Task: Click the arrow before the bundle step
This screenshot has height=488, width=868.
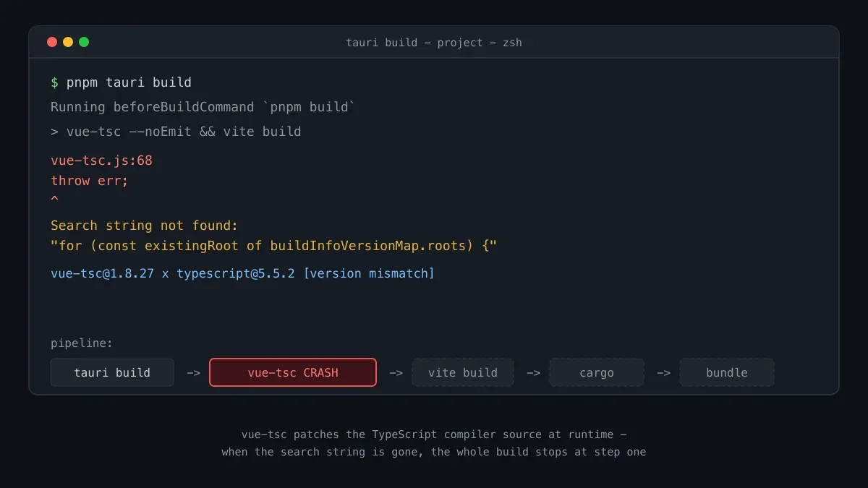Action: point(663,373)
